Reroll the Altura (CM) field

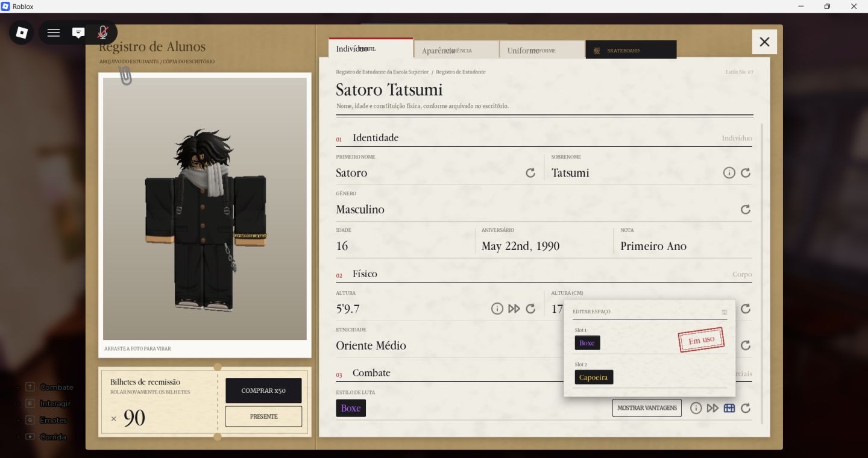point(746,309)
